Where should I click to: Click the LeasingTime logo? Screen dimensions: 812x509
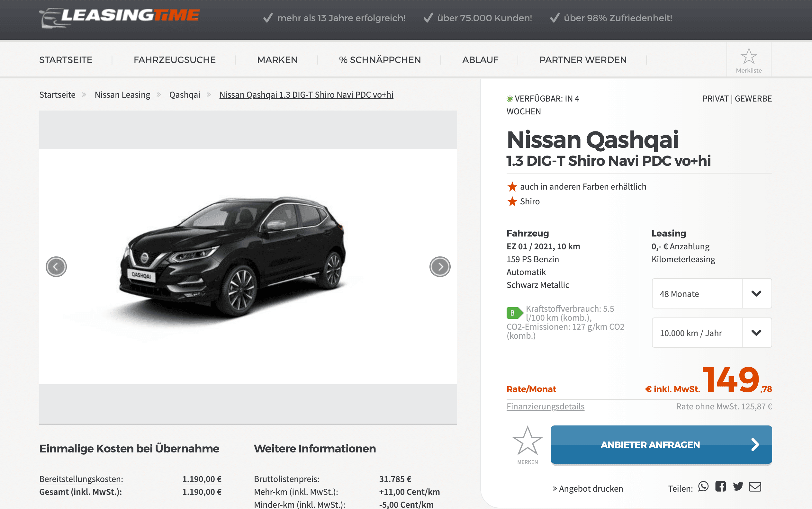coord(120,17)
